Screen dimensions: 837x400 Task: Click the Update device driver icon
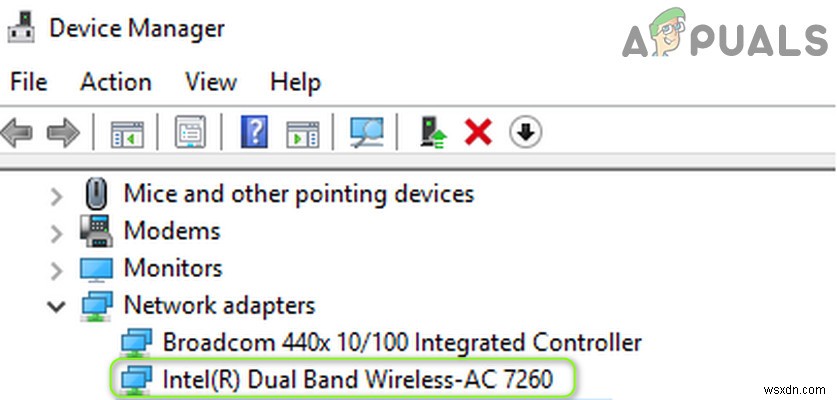(432, 132)
